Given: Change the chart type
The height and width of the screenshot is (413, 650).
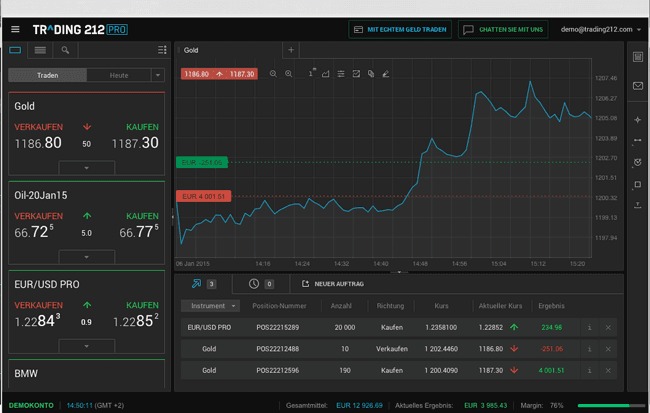Looking at the screenshot, I should (x=326, y=74).
